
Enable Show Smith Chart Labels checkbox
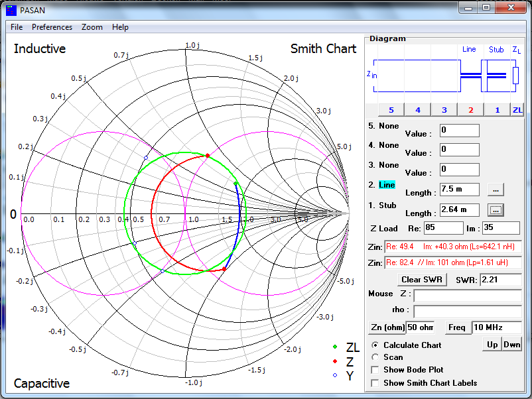(375, 383)
